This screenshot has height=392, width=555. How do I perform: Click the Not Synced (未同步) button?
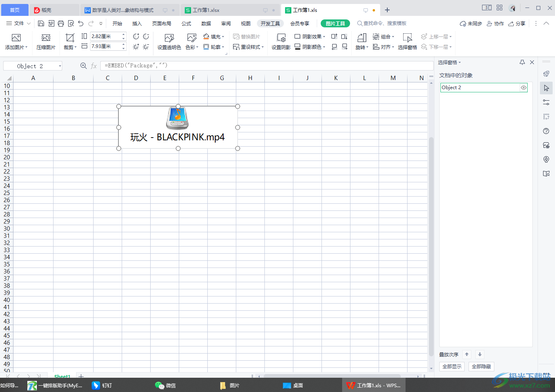(x=471, y=23)
